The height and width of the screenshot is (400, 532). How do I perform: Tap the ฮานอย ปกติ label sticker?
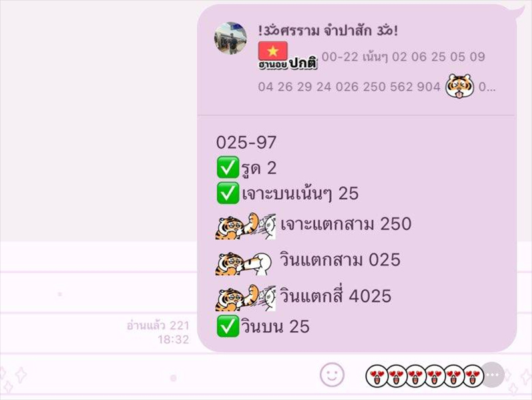pyautogui.click(x=288, y=63)
